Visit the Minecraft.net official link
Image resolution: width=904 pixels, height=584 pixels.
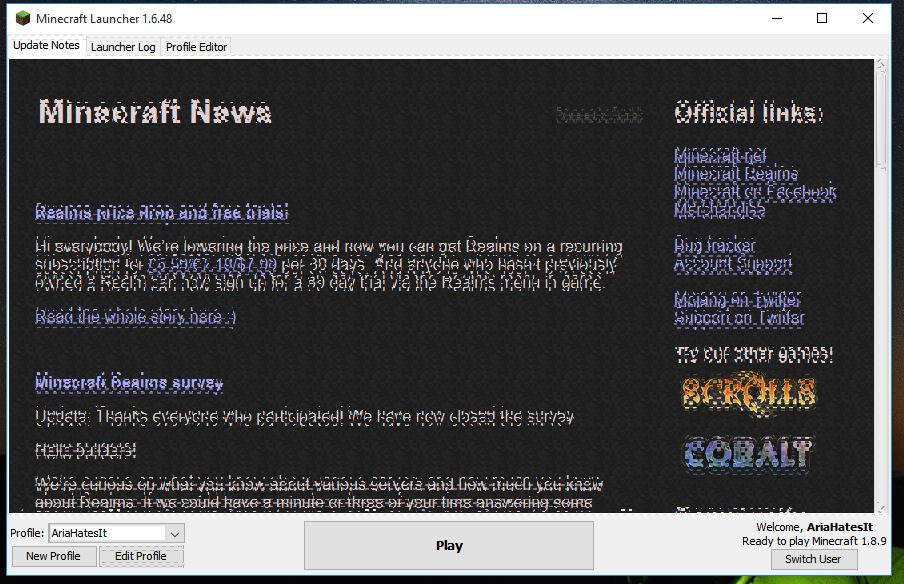pyautogui.click(x=720, y=156)
